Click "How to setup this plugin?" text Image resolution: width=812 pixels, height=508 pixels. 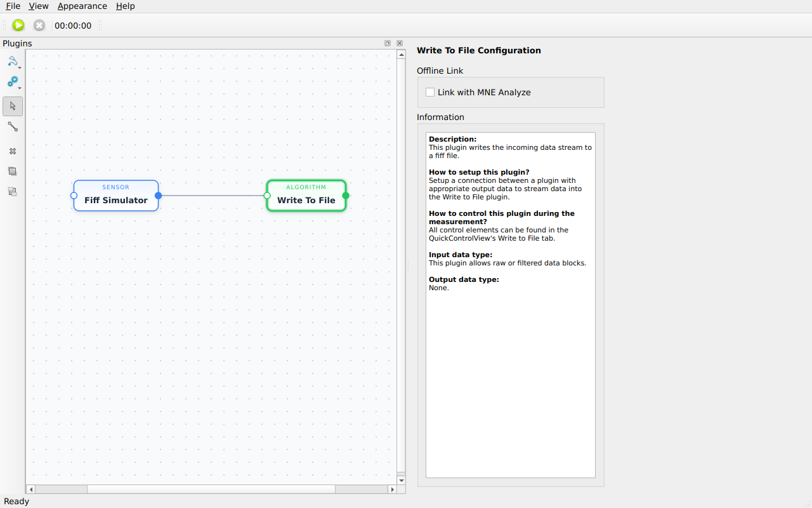[479, 172]
